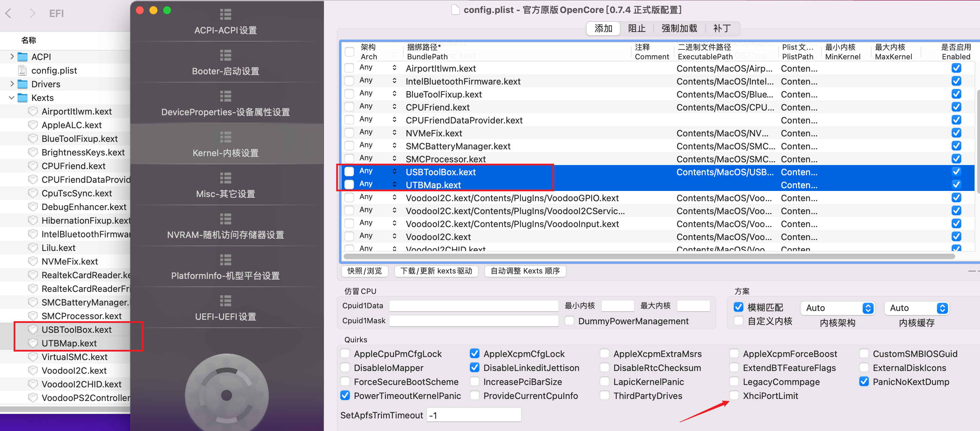
Task: Switch to the 添加 tab
Action: (x=603, y=29)
